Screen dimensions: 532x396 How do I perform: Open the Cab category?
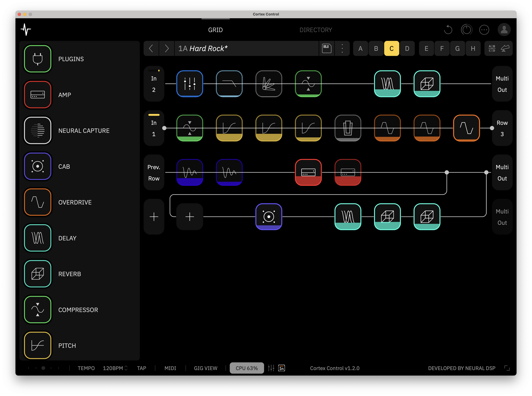(37, 166)
